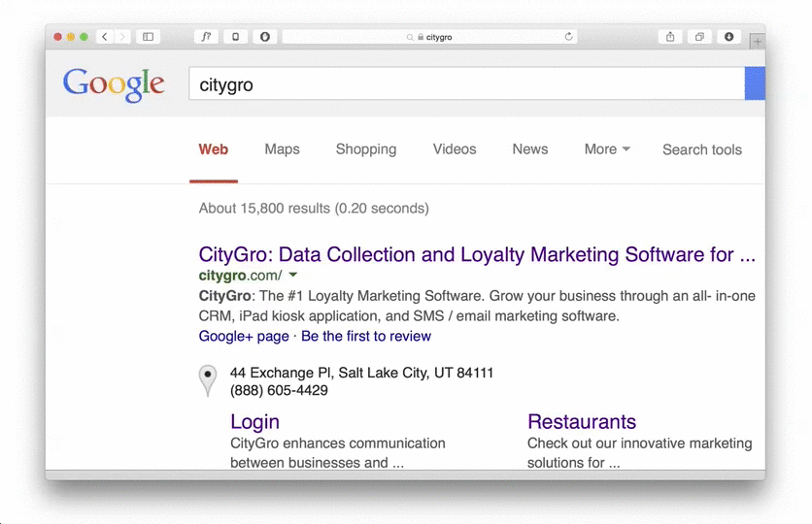
Task: Click the map pin icon beside the address
Action: click(208, 380)
